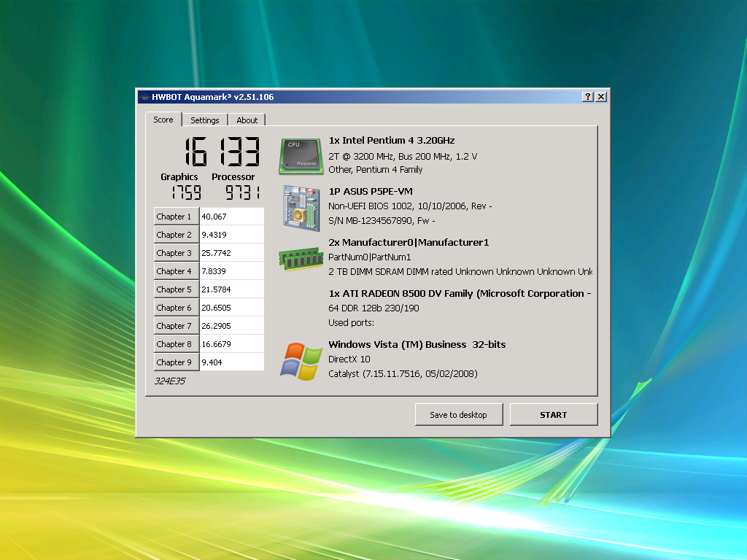The height and width of the screenshot is (560, 747).
Task: Open the About tab
Action: [x=247, y=120]
